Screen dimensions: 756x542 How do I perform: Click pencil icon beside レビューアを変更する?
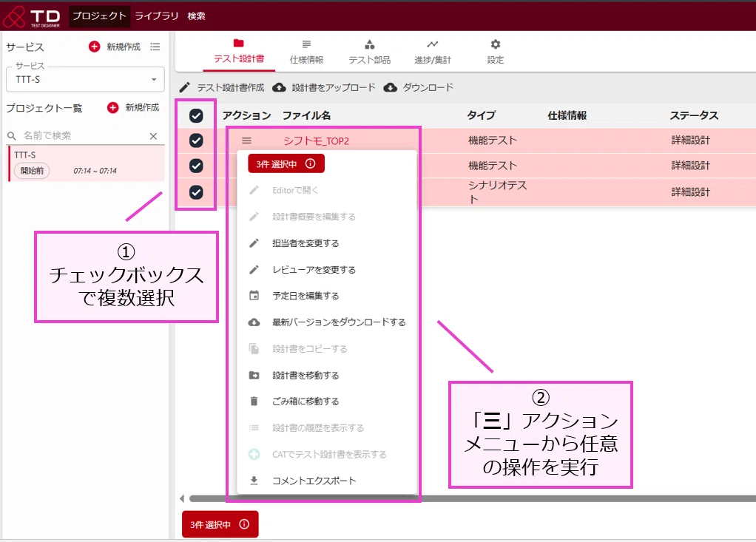(x=254, y=269)
